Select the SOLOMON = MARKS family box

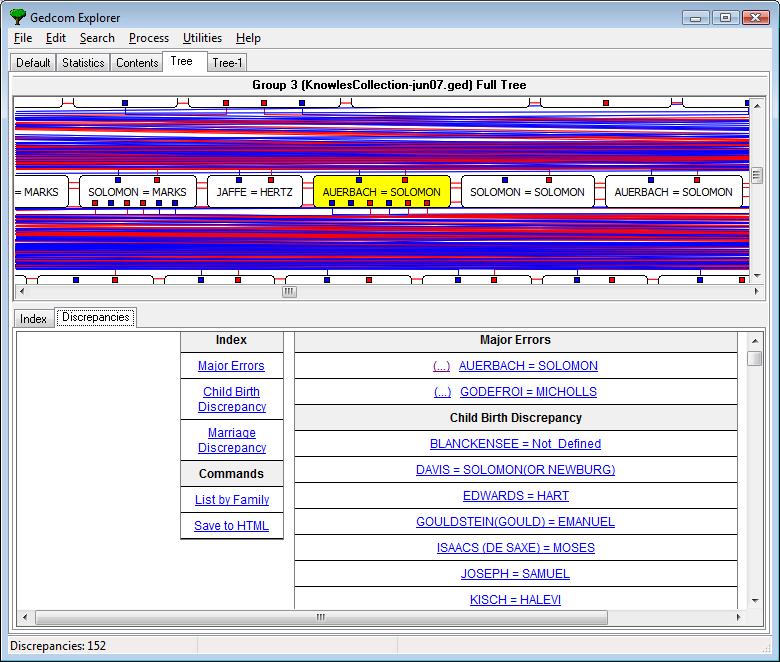coord(137,191)
